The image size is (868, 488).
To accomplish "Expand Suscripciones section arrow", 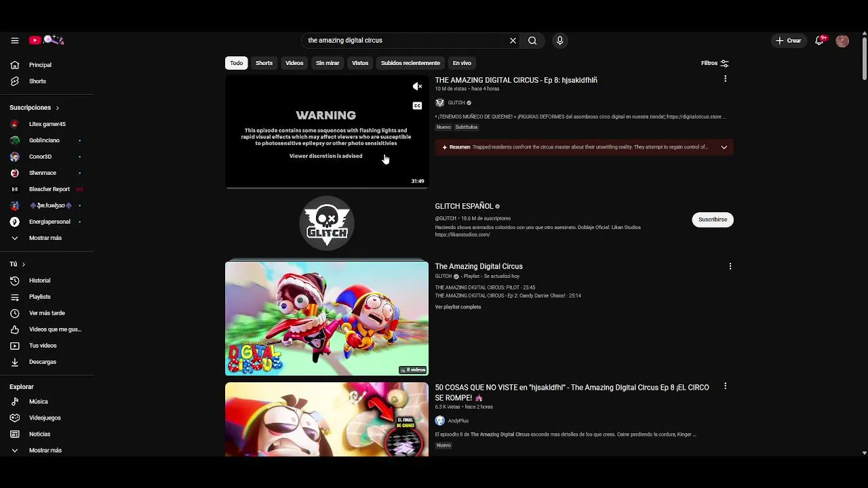I will click(57, 108).
